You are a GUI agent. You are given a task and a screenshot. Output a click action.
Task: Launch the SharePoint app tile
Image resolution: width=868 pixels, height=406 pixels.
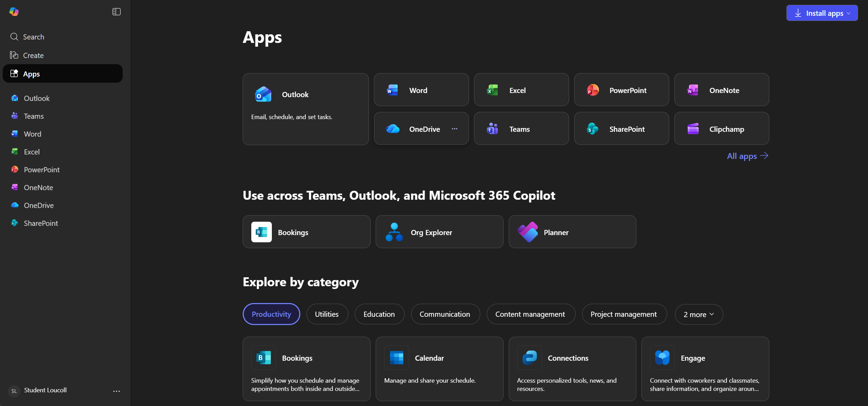pos(622,128)
